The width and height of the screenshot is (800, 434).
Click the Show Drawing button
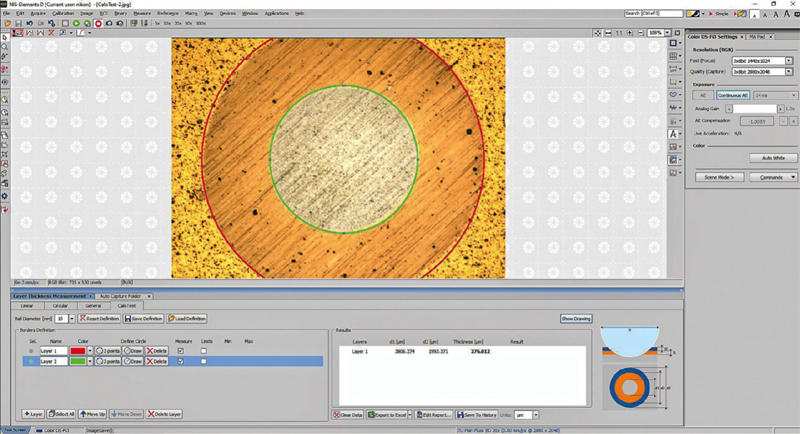pyautogui.click(x=576, y=319)
